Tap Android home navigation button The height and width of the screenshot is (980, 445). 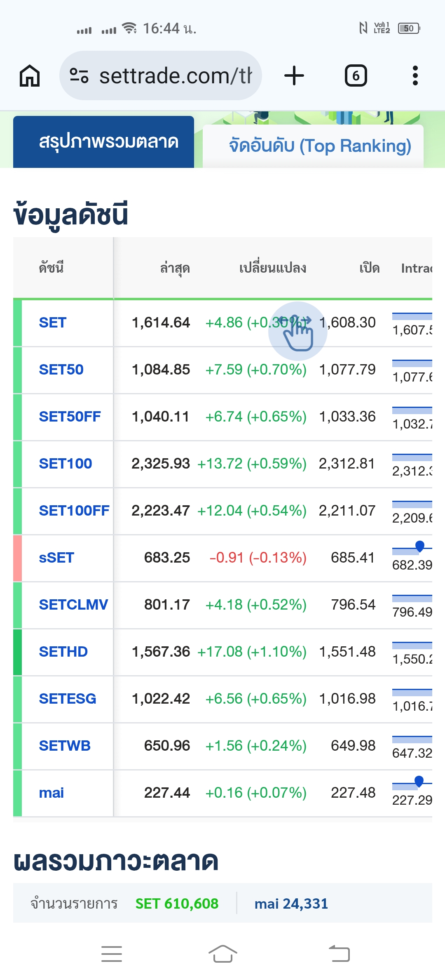point(222,954)
